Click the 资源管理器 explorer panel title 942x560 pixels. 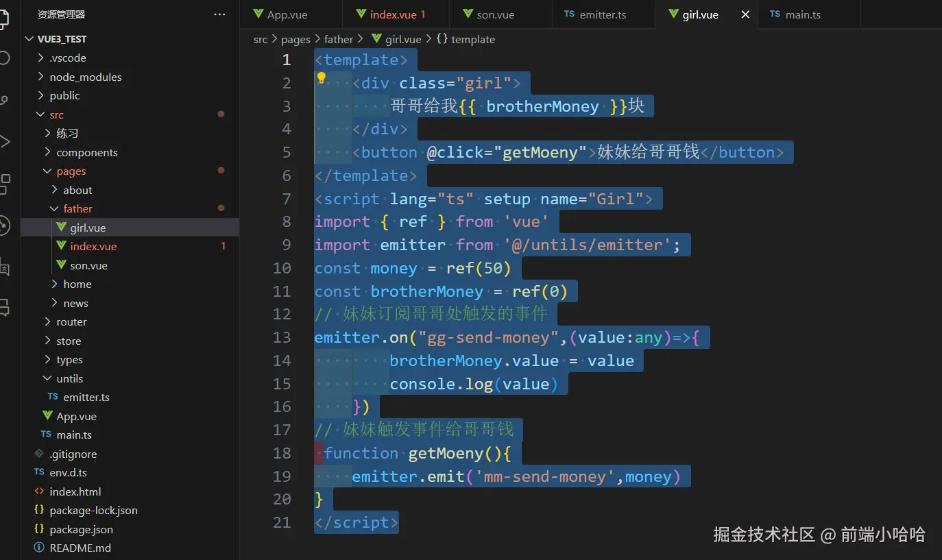click(61, 14)
